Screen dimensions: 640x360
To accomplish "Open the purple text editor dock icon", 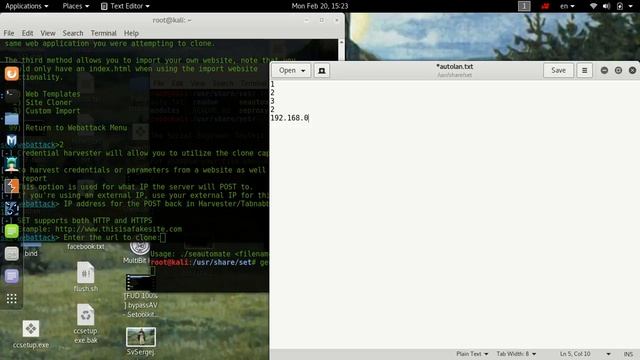I will (x=11, y=276).
